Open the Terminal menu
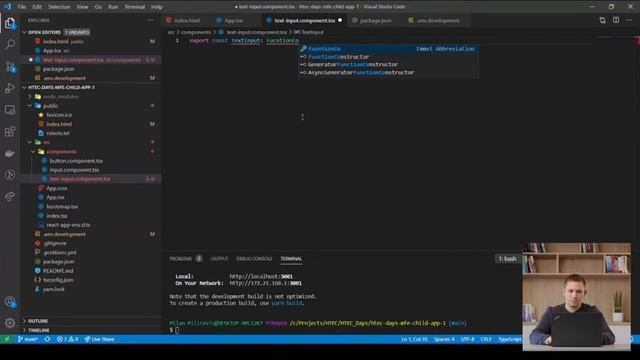The width and height of the screenshot is (640, 360). click(x=135, y=7)
